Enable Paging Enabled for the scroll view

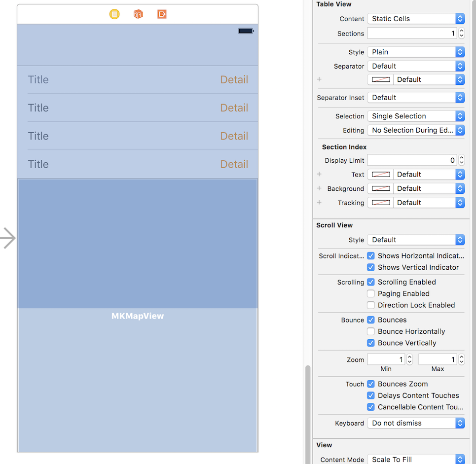click(x=370, y=293)
